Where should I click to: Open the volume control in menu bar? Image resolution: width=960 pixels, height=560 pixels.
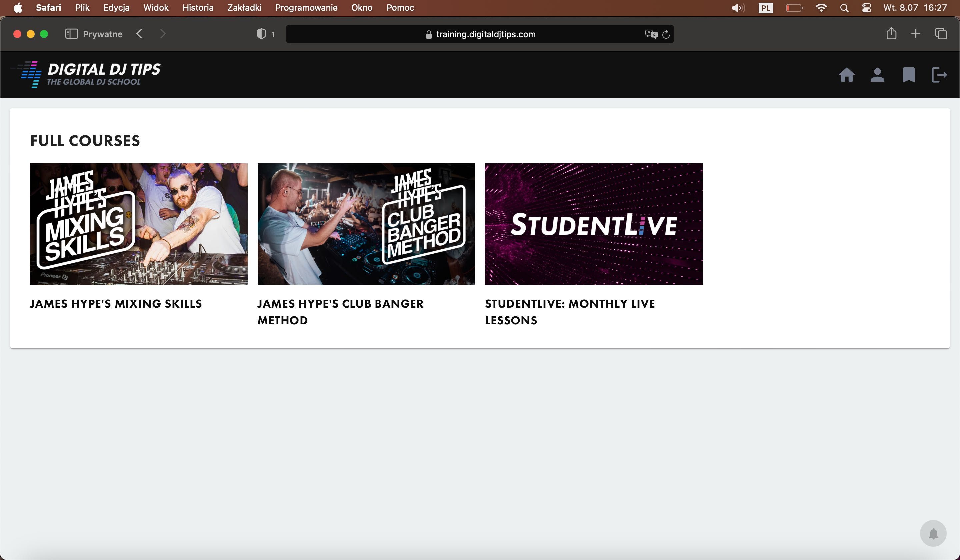738,8
